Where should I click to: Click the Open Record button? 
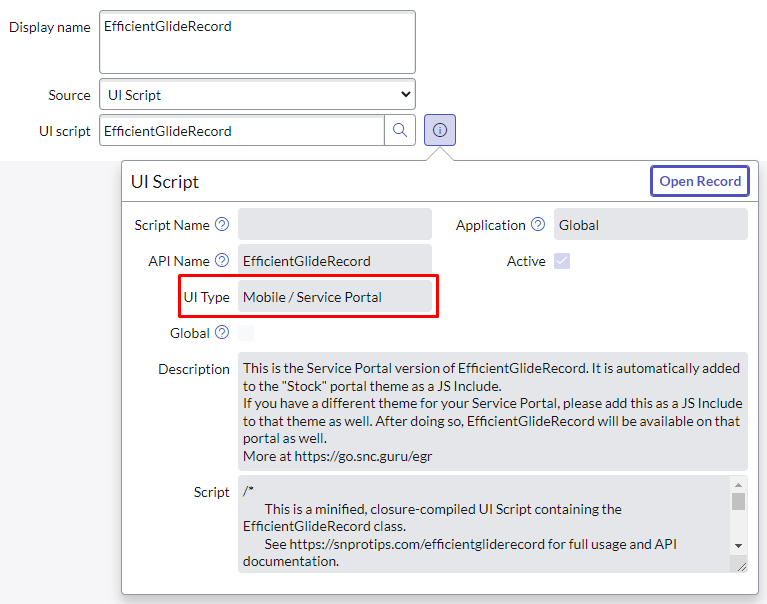click(700, 181)
